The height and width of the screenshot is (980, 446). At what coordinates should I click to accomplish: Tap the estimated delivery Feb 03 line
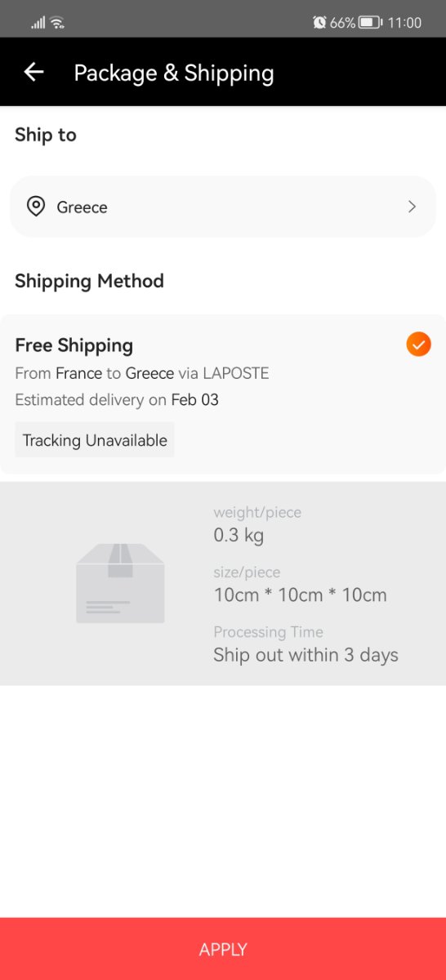coord(117,400)
